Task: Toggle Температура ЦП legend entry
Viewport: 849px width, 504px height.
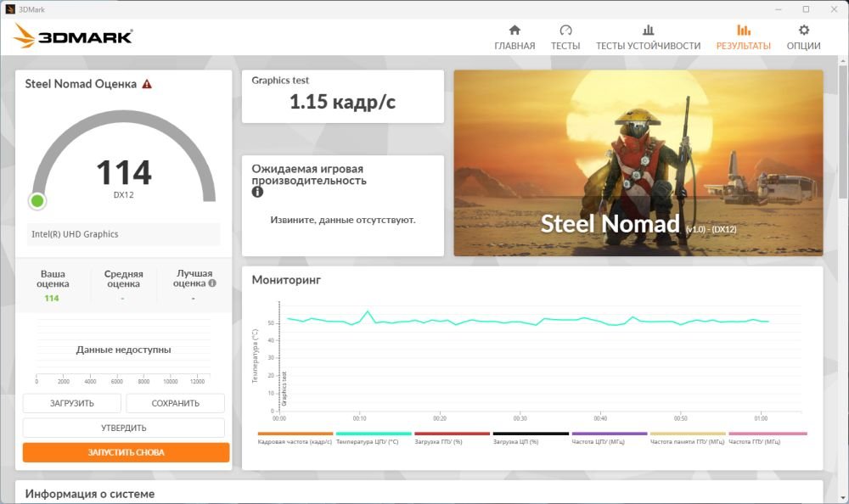Action: coord(373,439)
